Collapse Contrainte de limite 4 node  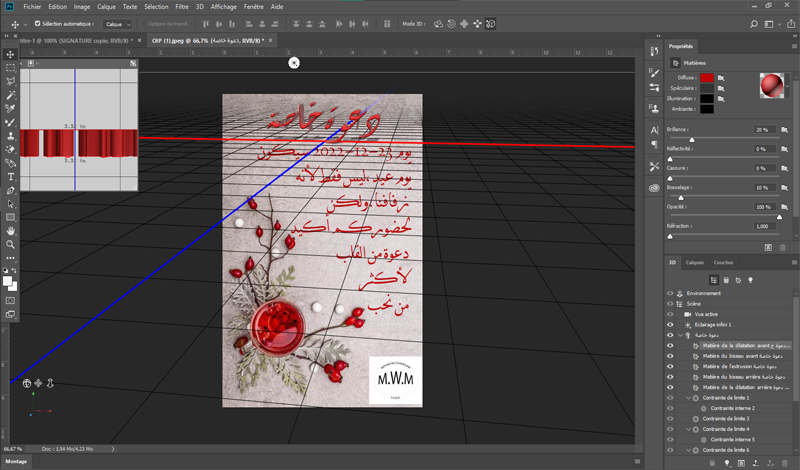pos(688,429)
